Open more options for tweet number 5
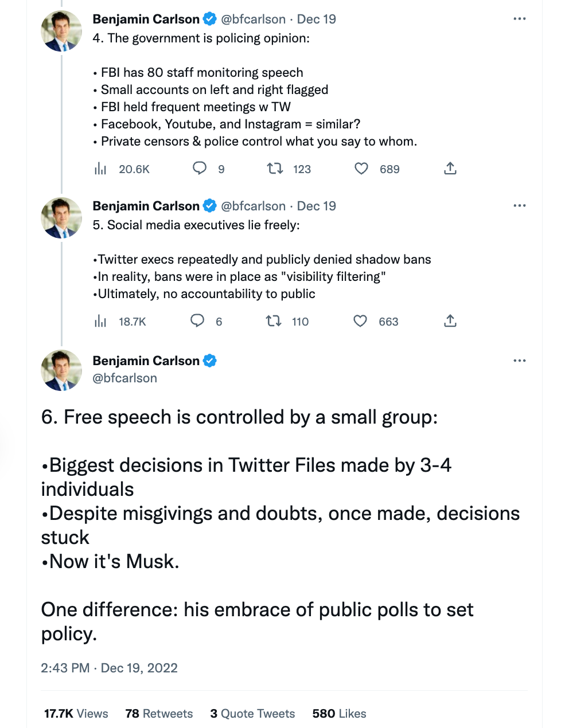 click(x=520, y=206)
